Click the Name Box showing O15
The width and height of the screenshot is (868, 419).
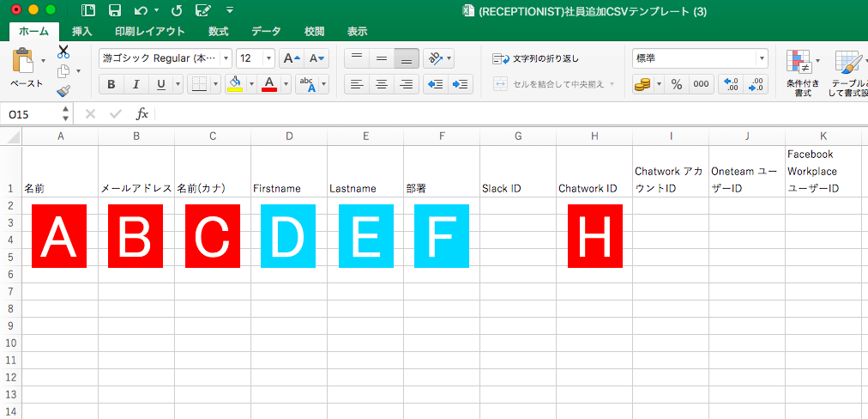pyautogui.click(x=33, y=114)
